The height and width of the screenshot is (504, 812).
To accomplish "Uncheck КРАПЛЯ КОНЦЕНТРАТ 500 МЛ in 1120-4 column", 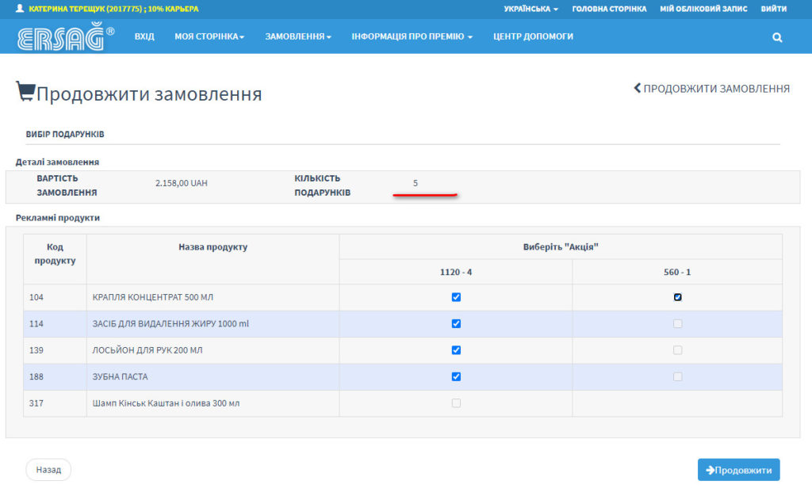I will [x=456, y=298].
